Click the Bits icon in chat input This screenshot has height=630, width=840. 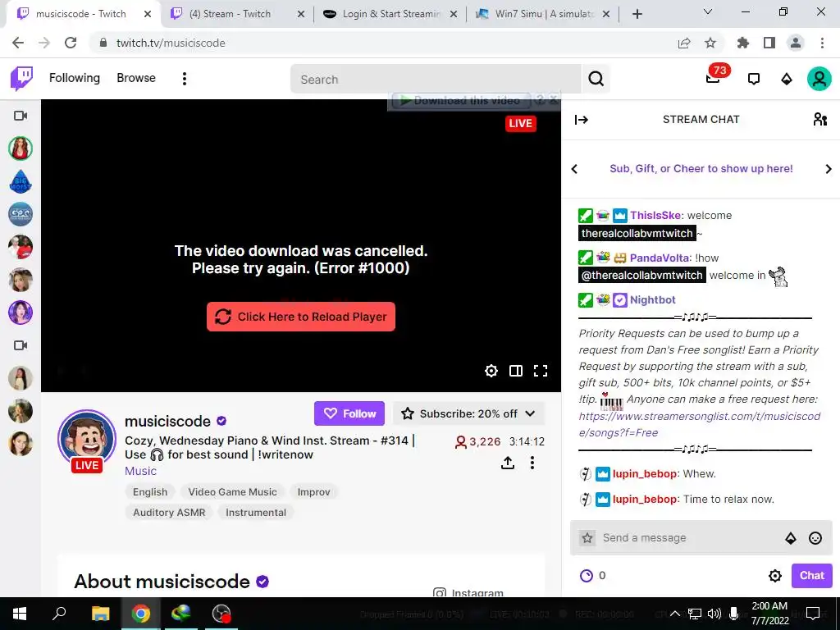[x=791, y=538]
